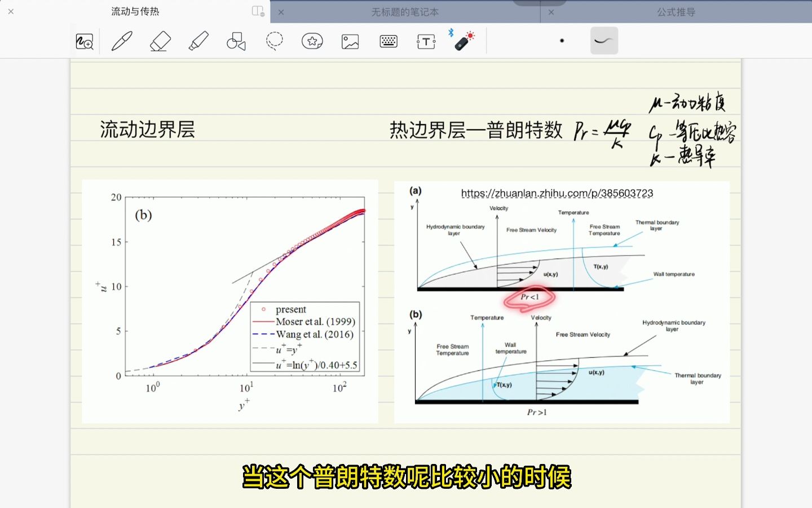Switch to the 公式推导 tab

point(676,12)
